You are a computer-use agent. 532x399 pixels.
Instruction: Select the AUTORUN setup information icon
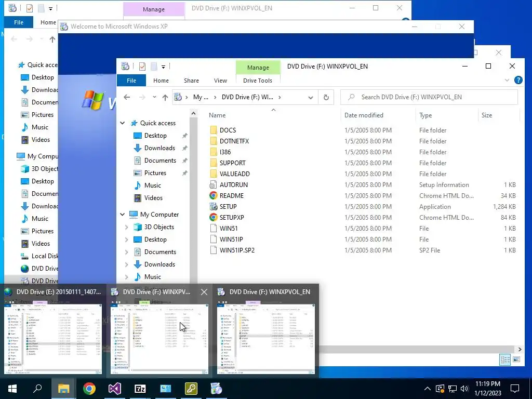[213, 184]
